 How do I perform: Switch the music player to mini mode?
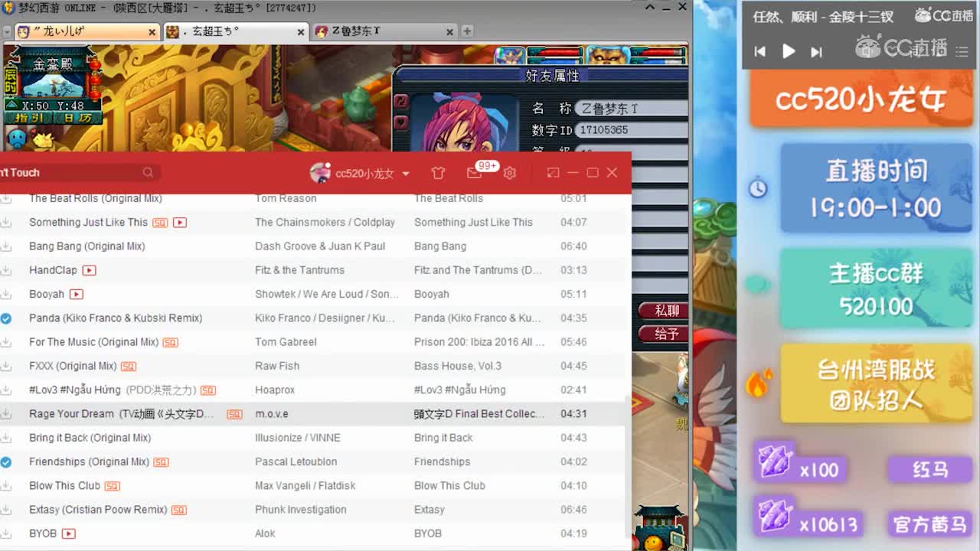[x=553, y=173]
